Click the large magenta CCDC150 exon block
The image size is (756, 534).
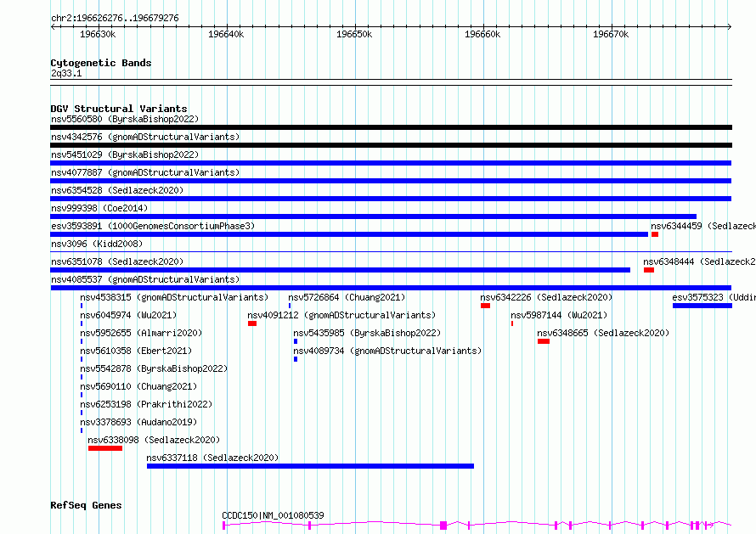click(x=443, y=526)
